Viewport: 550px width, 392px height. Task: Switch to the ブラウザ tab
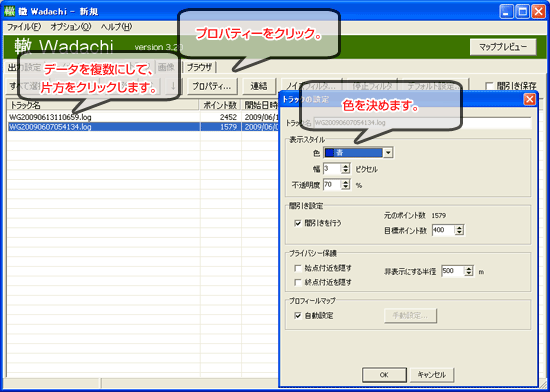pos(199,67)
